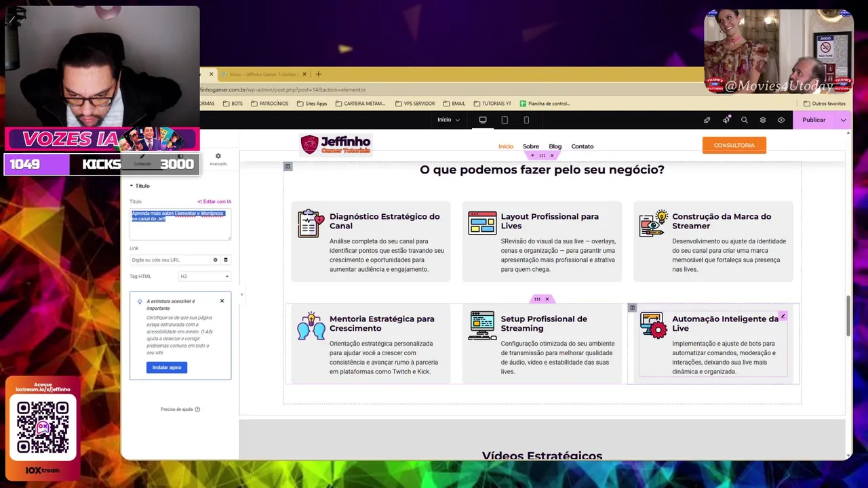Select the Jeffinho Gamer Tutoriais browser tab

[263, 74]
